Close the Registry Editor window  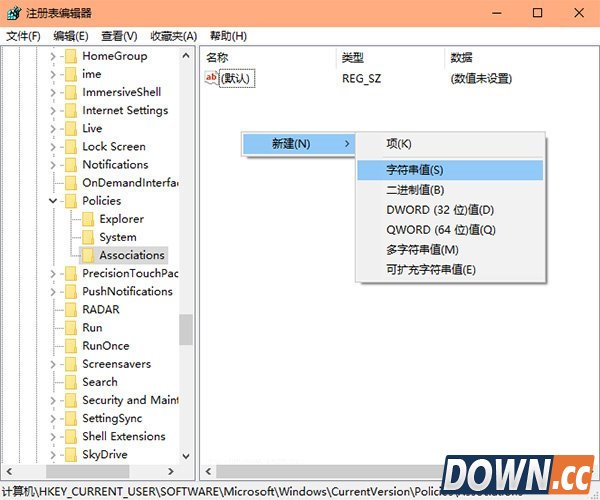579,13
